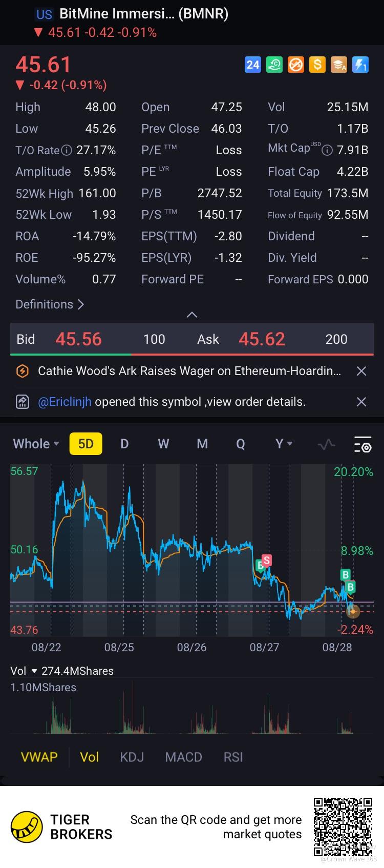Image resolution: width=384 pixels, height=868 pixels.
Task: Tap the Vol value 25.15M
Action: point(348,107)
